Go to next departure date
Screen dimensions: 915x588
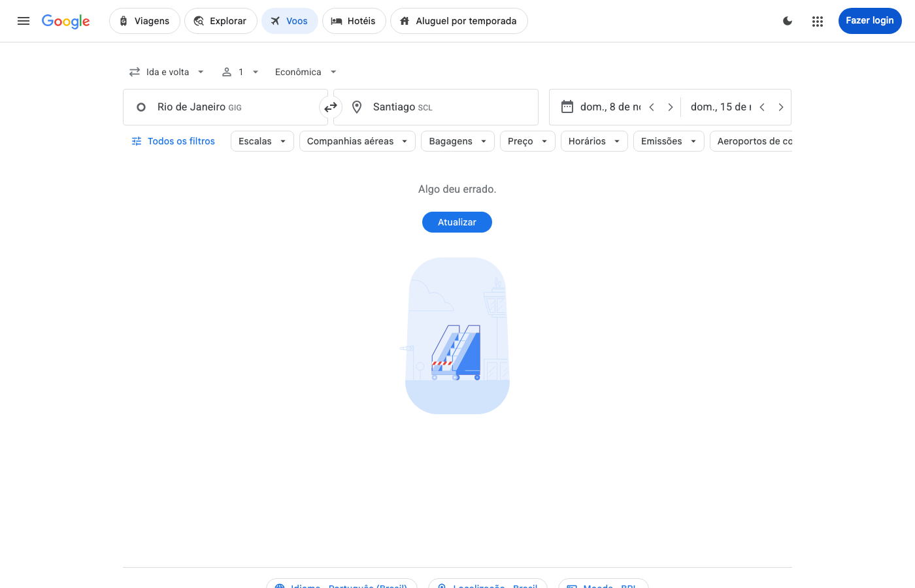[671, 107]
